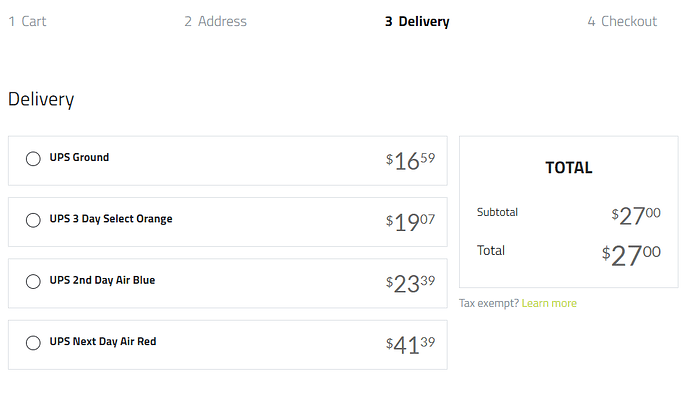690x412 pixels.
Task: Click the TOTAL heading in the summary box
Action: 568,168
